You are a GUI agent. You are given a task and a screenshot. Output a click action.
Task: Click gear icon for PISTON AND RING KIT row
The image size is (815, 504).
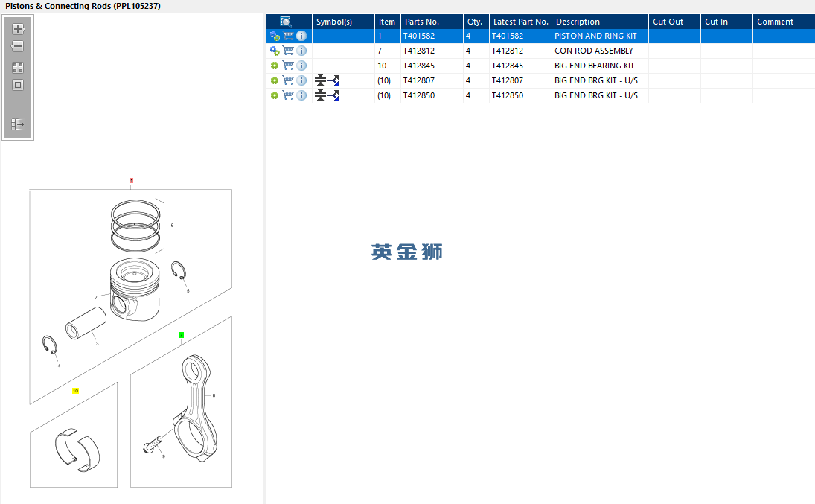point(275,36)
